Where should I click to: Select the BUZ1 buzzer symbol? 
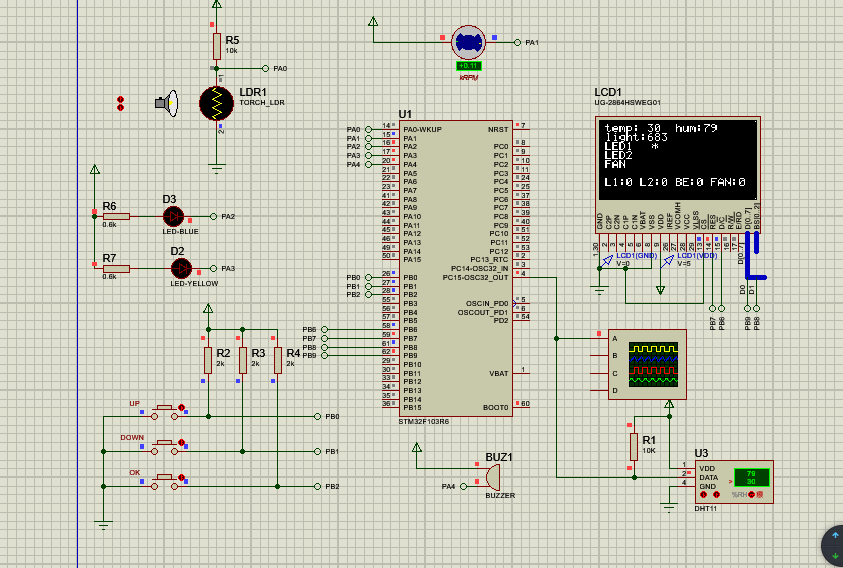coord(492,477)
